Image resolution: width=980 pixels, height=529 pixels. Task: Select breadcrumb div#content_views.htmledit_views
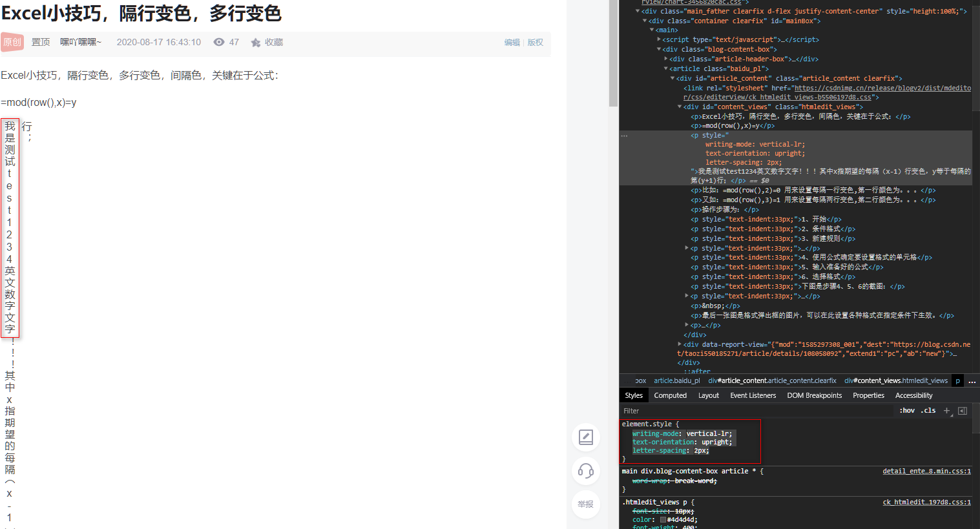[x=896, y=381]
